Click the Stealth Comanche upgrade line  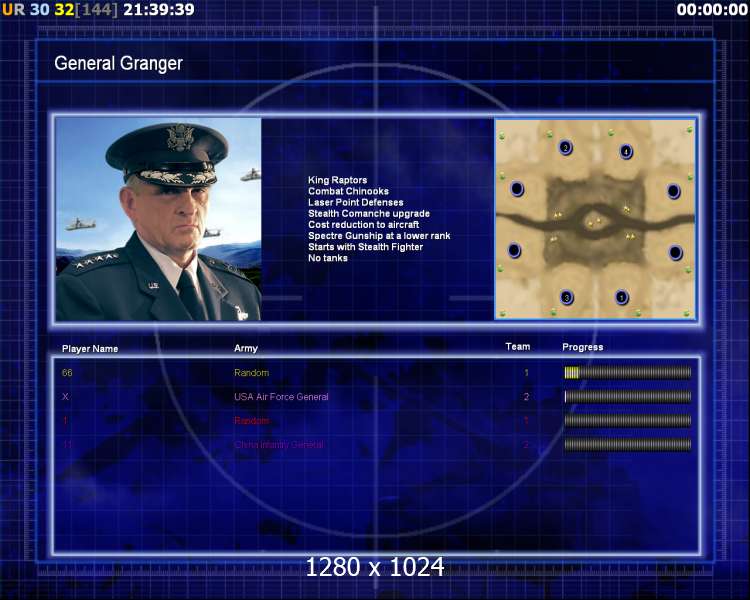(x=369, y=213)
